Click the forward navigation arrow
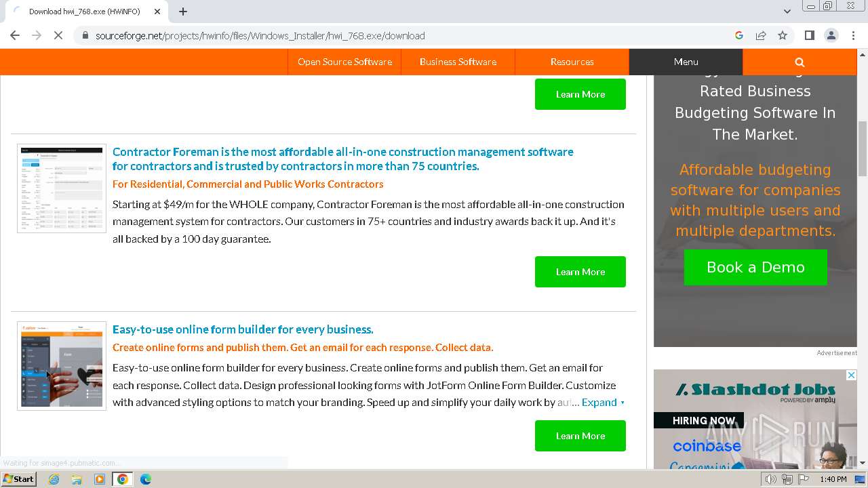The width and height of the screenshot is (868, 488). pos(37,35)
